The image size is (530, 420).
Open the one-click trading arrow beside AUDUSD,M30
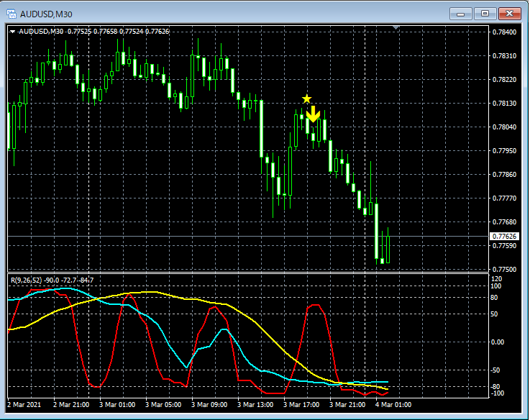[x=13, y=32]
